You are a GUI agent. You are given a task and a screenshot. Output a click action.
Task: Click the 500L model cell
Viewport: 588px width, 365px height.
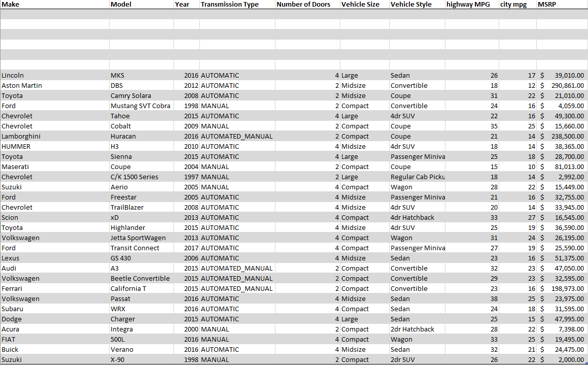(x=142, y=339)
